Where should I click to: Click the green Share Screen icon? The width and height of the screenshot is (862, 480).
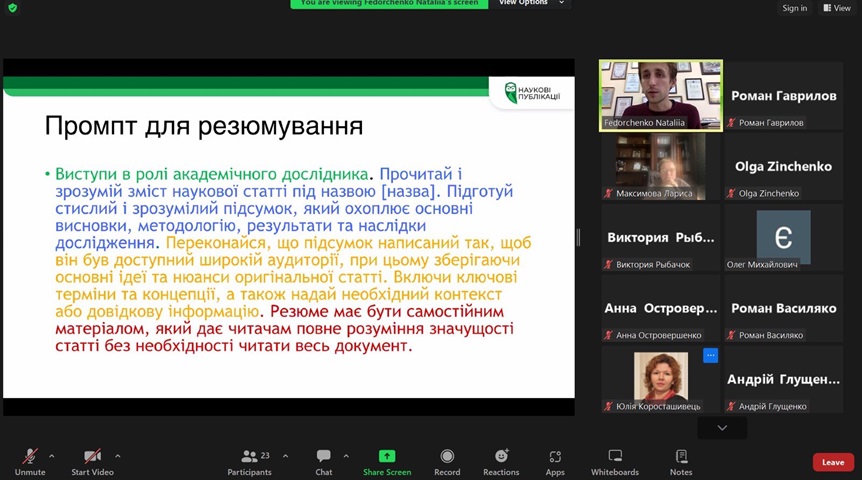pyautogui.click(x=387, y=457)
